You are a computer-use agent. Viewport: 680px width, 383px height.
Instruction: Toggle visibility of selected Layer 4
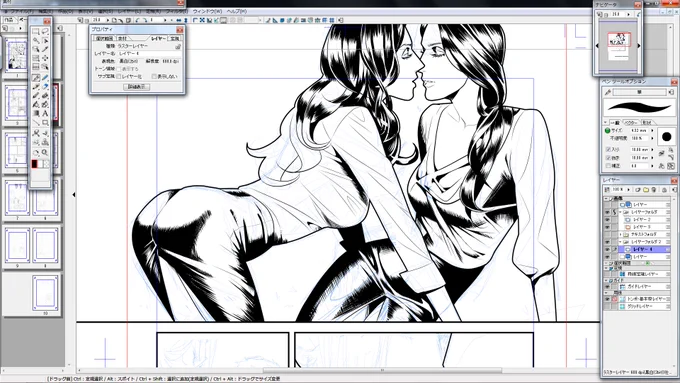(607, 249)
